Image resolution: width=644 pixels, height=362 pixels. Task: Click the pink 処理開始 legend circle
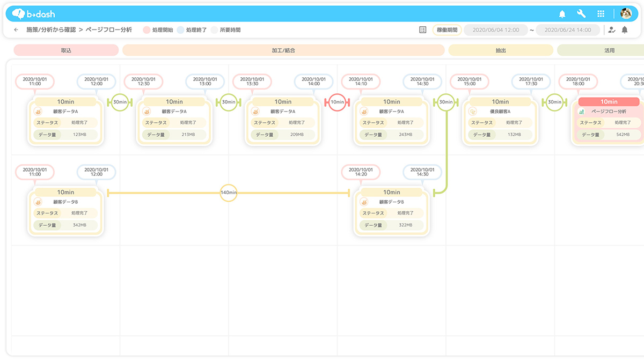[147, 30]
